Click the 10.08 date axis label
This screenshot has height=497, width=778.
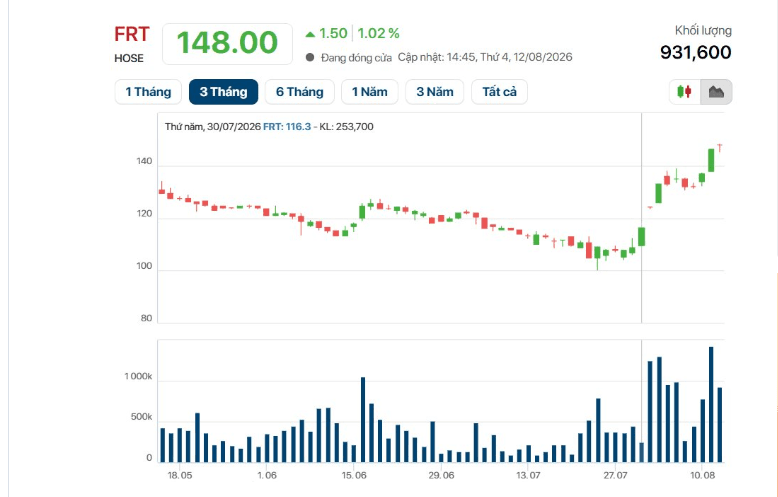[x=703, y=475]
